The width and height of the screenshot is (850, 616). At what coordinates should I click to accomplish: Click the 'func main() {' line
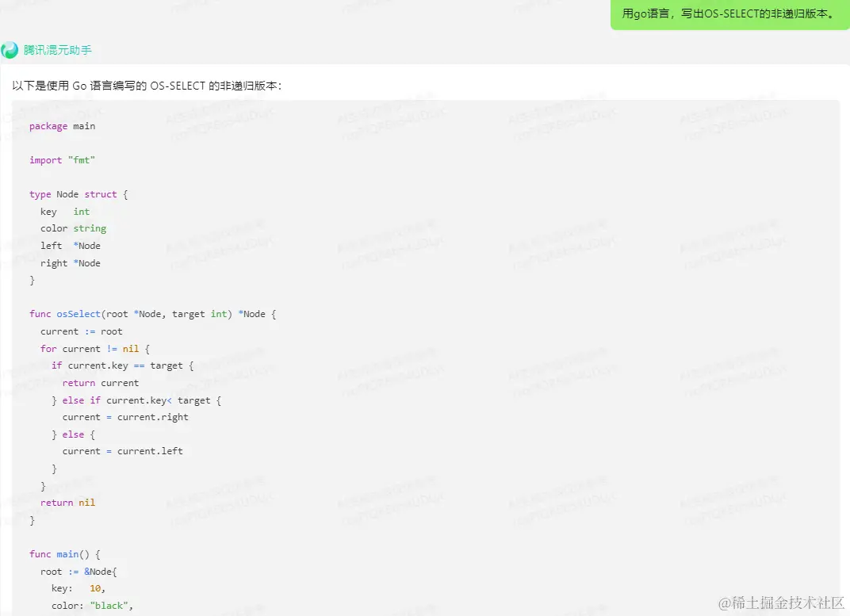pyautogui.click(x=65, y=554)
